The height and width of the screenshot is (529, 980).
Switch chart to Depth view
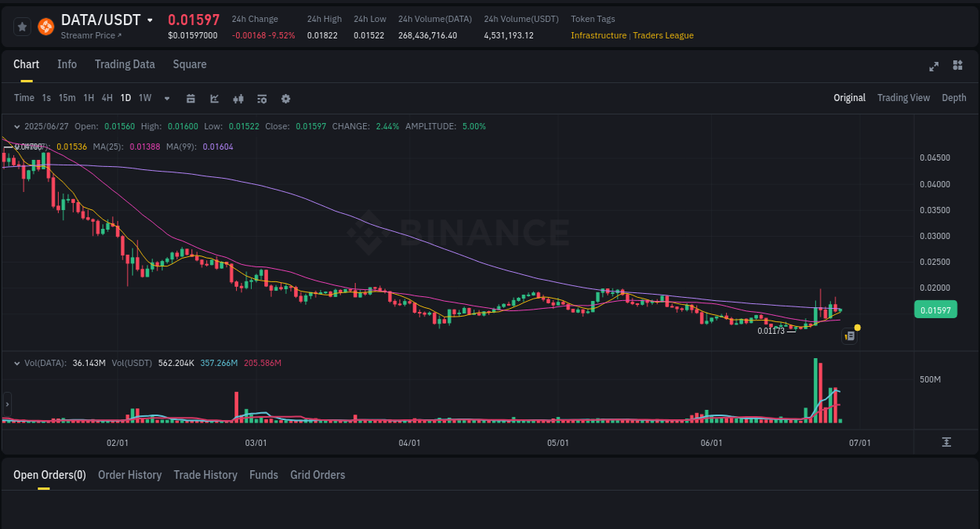[x=954, y=98]
